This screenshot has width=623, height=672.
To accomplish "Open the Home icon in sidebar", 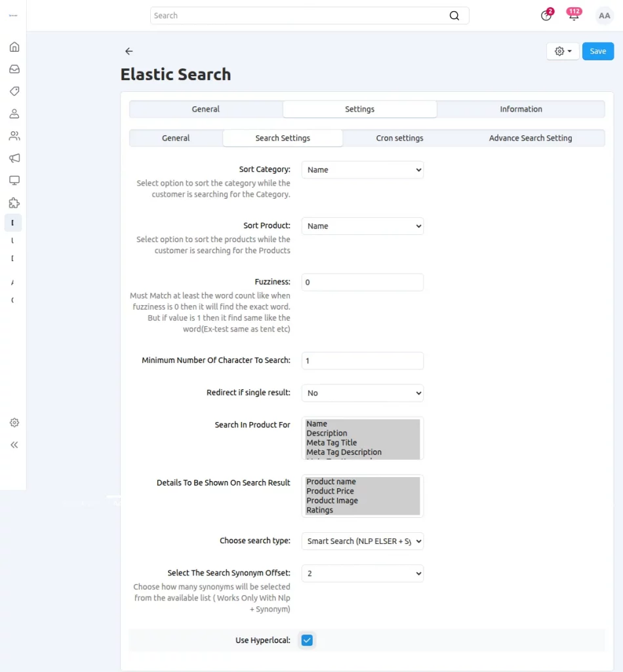I will click(14, 47).
